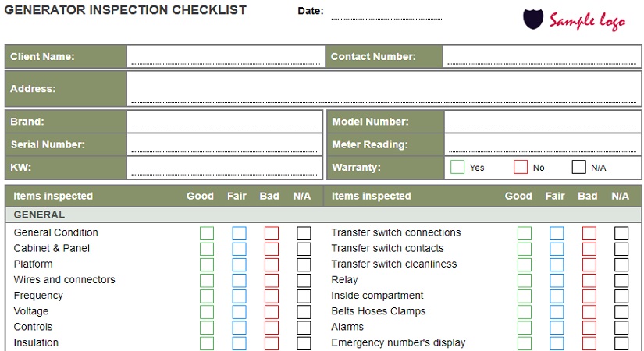Click the Serial Number input field

tap(225, 144)
